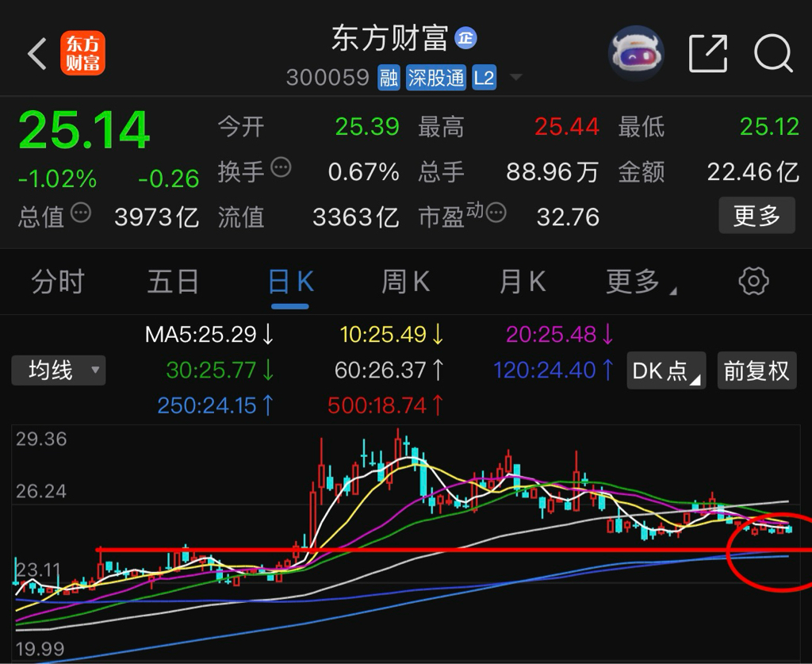
Task: Tap the 60:26.37 moving average
Action: (389, 370)
